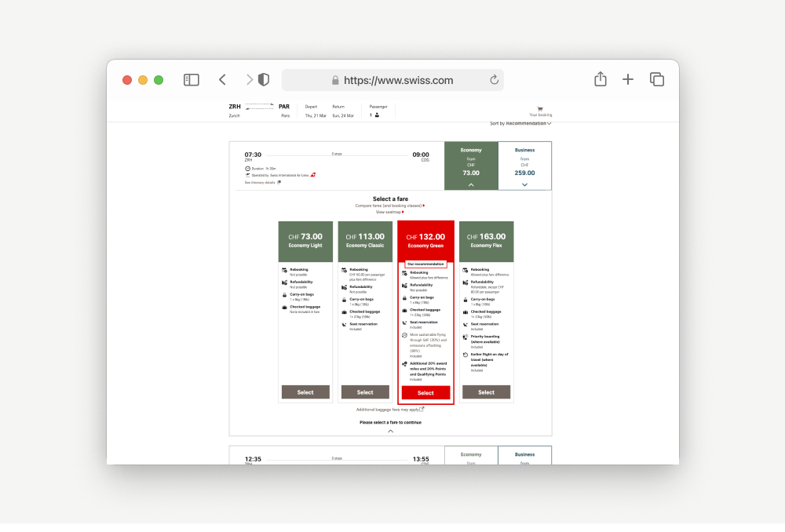This screenshot has width=785, height=532.
Task: Click the CHF 132.00 Economy Green header
Action: pyautogui.click(x=425, y=241)
